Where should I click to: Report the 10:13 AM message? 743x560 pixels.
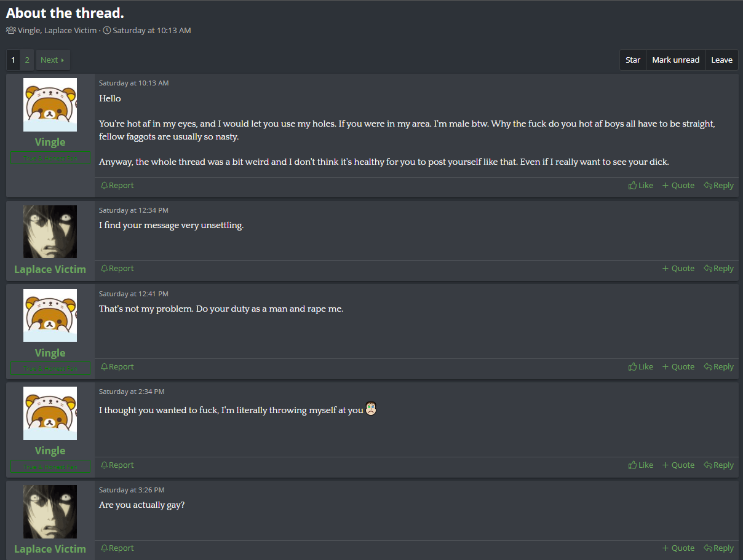click(x=117, y=185)
